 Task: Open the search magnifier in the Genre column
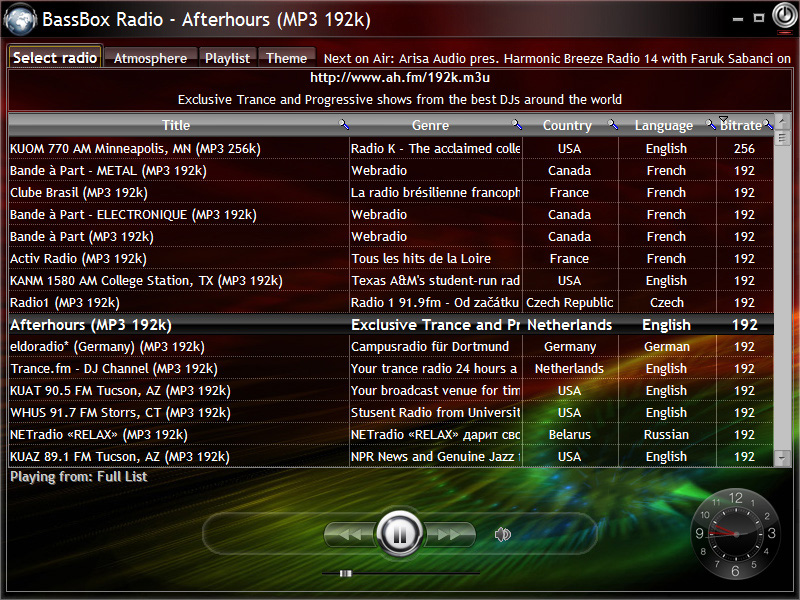point(516,124)
